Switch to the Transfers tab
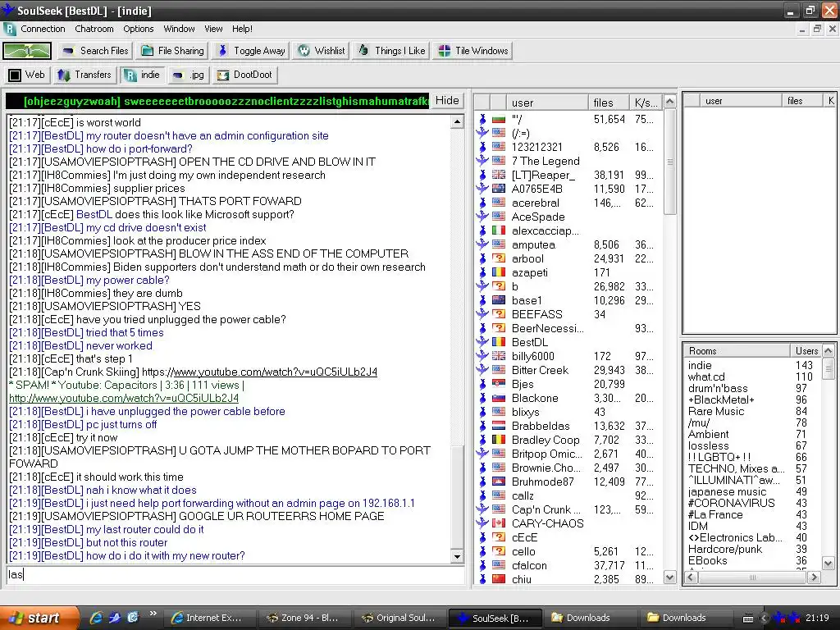 [84, 75]
